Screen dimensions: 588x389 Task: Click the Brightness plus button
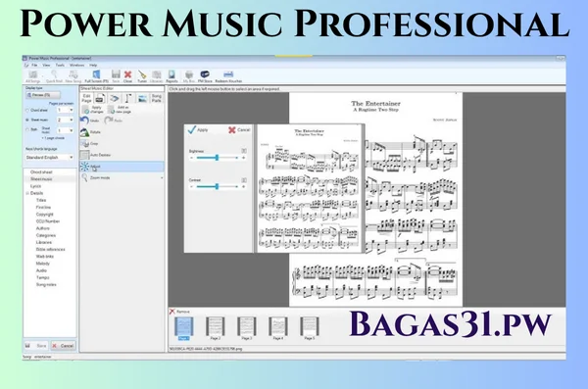click(x=243, y=158)
